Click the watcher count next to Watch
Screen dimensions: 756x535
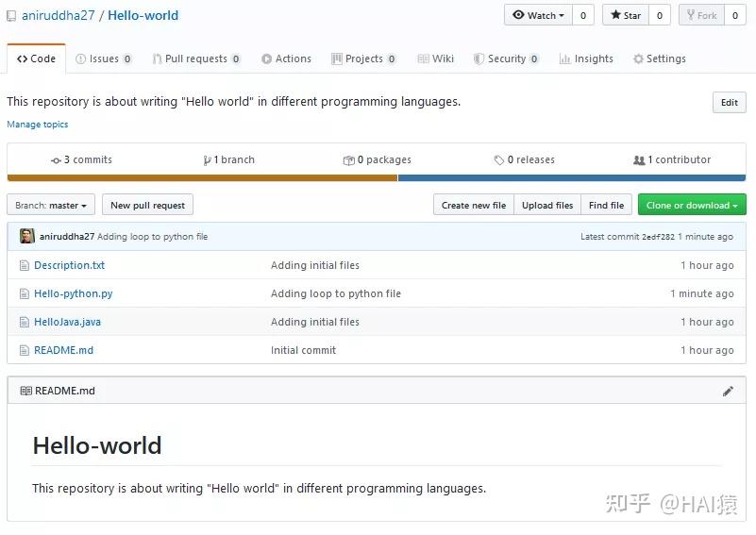[x=583, y=15]
